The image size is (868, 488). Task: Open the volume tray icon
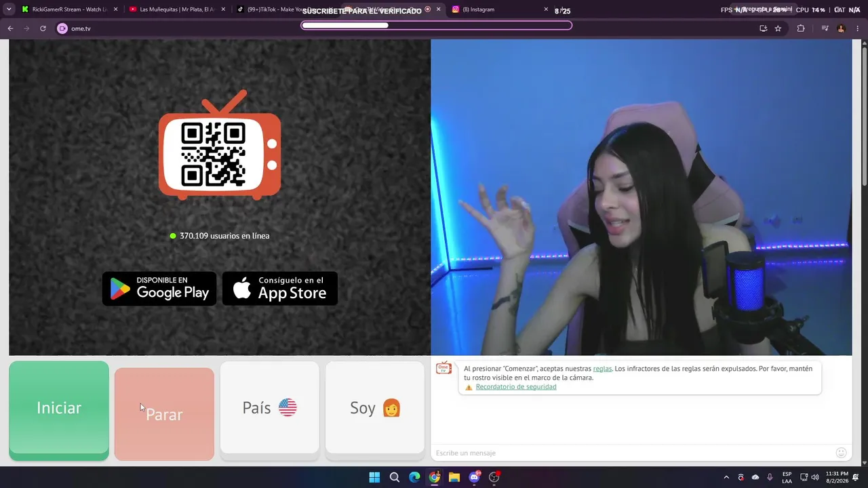(x=814, y=477)
